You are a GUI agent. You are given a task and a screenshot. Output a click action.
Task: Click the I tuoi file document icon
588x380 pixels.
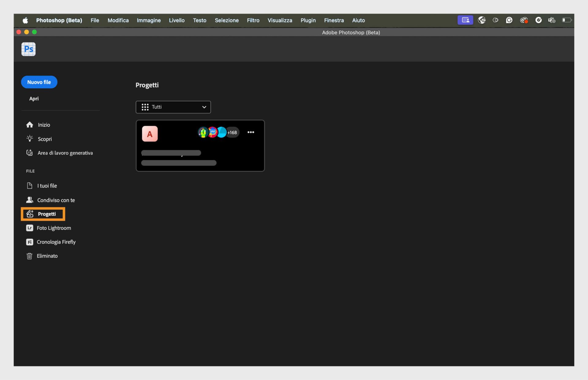pos(29,185)
